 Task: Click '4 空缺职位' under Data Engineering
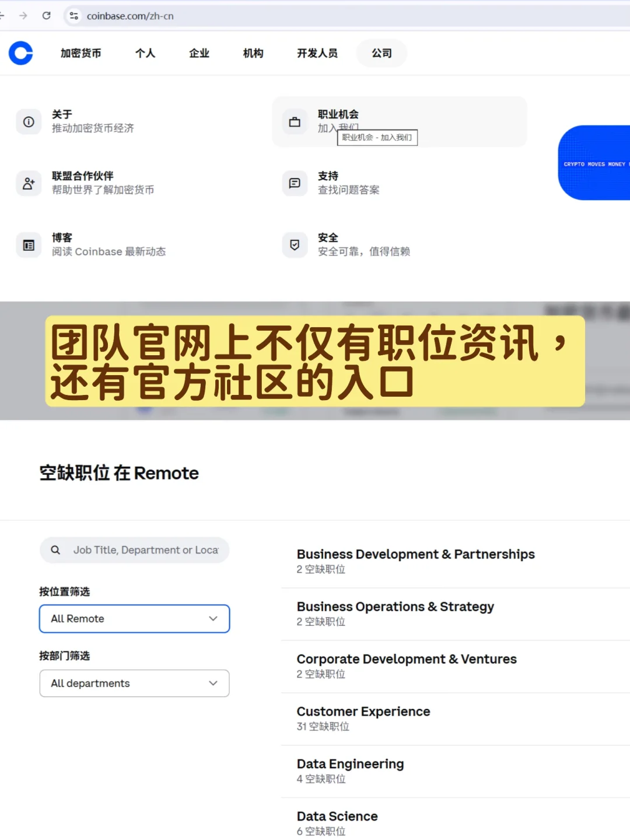click(x=321, y=779)
